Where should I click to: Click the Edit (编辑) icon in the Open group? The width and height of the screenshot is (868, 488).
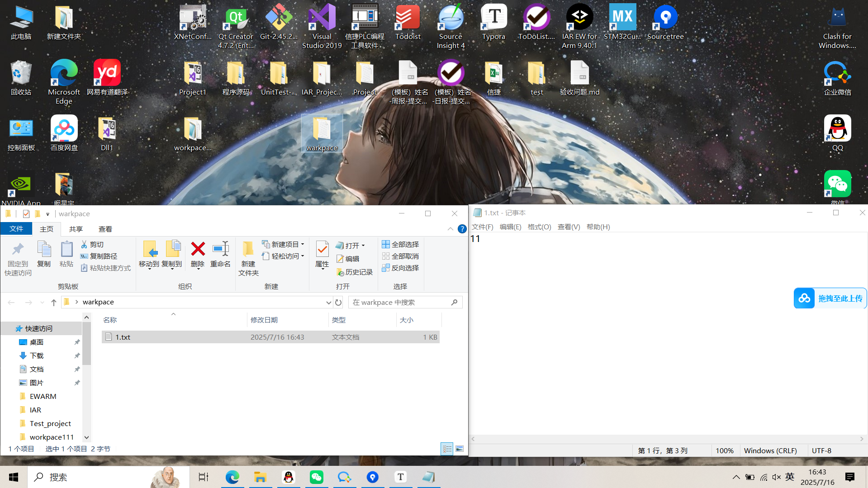click(x=340, y=259)
